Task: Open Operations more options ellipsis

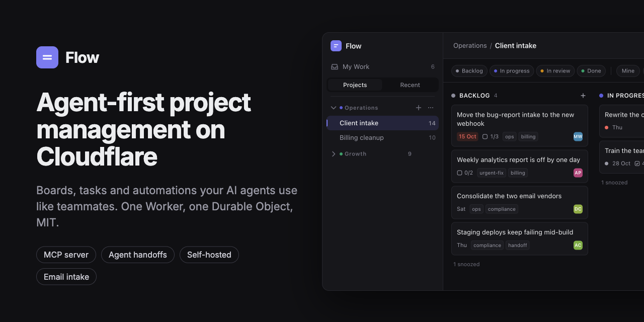Action: pyautogui.click(x=431, y=108)
